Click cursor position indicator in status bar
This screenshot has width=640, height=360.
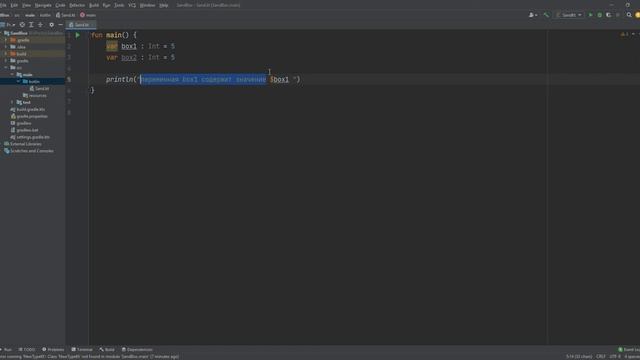pyautogui.click(x=579, y=356)
